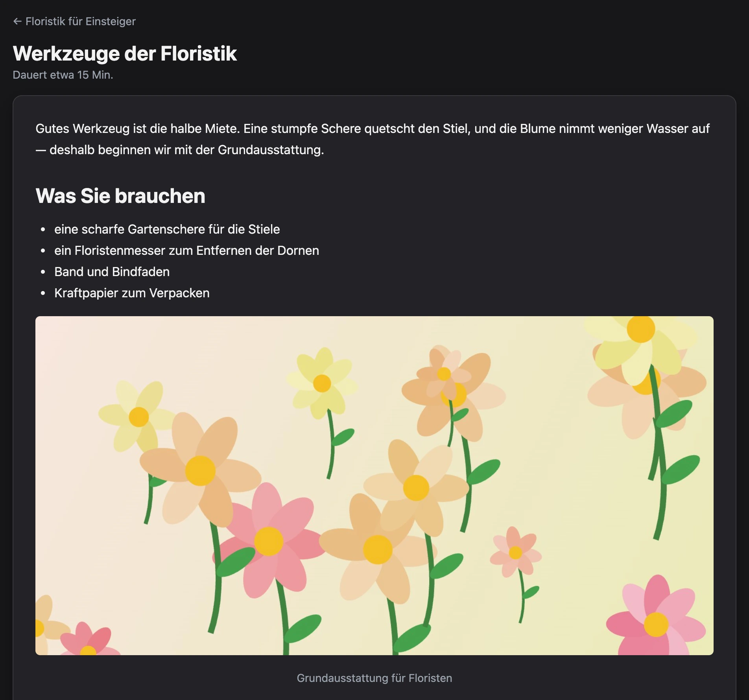Open the flower illustration image
The width and height of the screenshot is (749, 700).
[x=374, y=486]
